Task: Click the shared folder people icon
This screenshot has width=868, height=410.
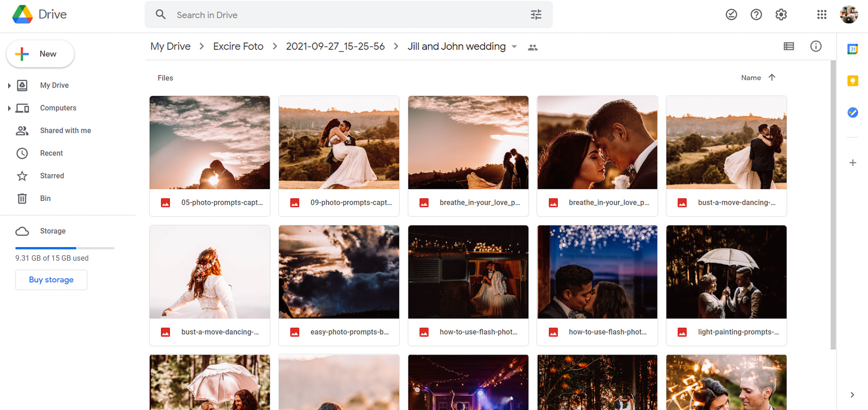Action: click(x=533, y=48)
